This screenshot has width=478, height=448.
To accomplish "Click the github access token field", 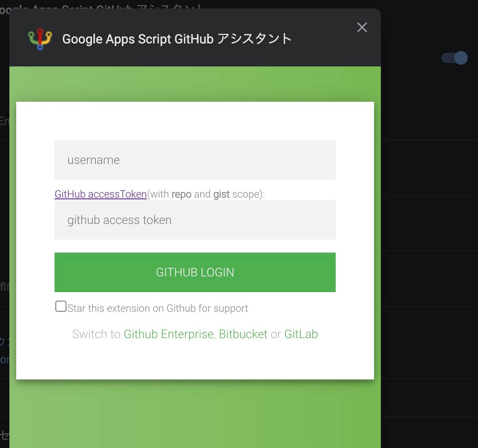I will [195, 220].
